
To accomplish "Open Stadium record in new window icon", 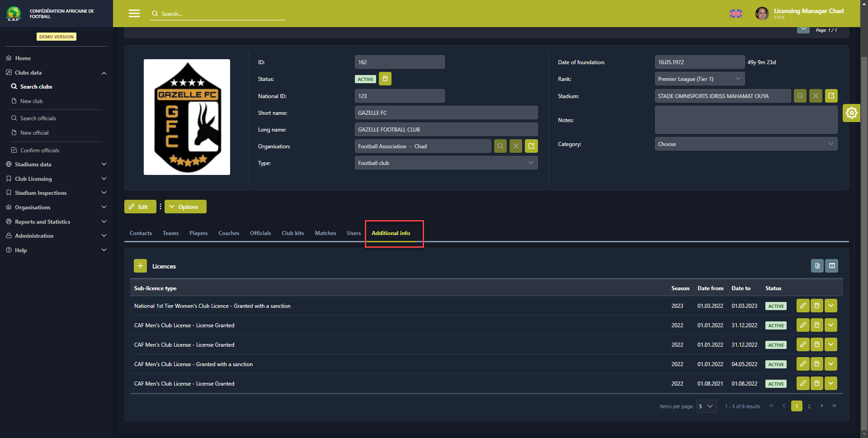I will [831, 96].
